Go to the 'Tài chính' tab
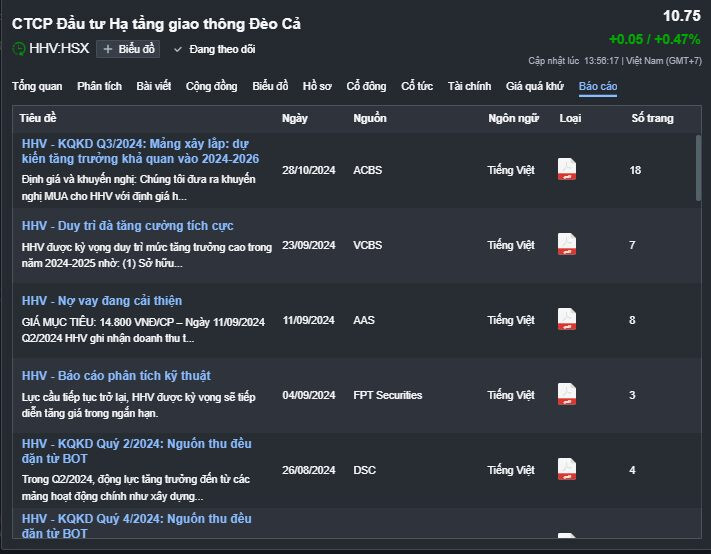This screenshot has height=554, width=711. click(469, 86)
